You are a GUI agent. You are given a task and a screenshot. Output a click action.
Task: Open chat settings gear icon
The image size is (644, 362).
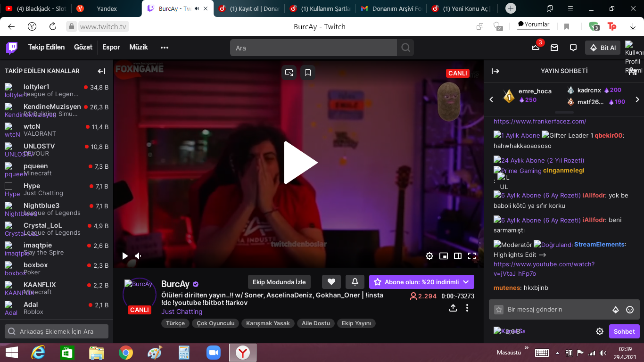(x=600, y=331)
